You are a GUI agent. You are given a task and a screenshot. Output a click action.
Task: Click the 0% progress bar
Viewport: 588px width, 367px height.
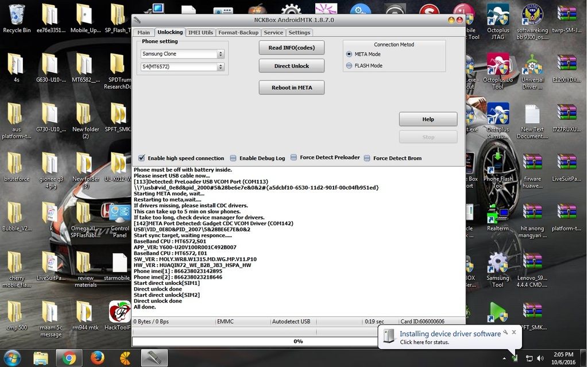(x=298, y=341)
